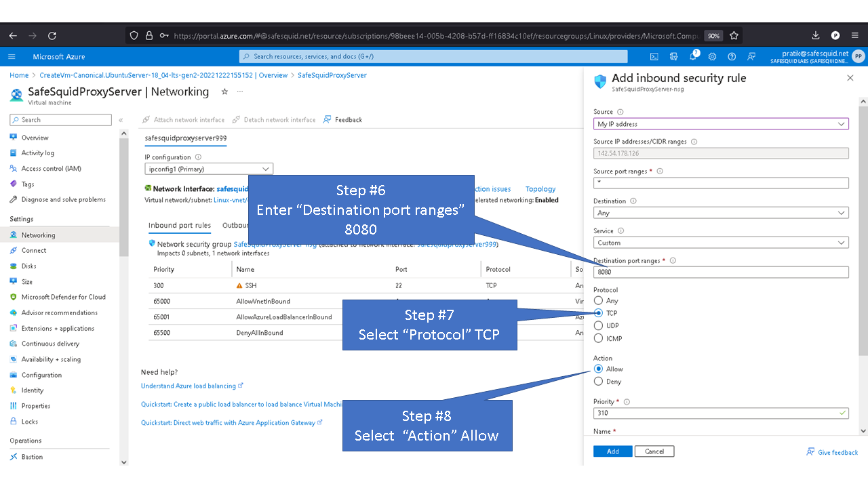868x488 pixels.
Task: Open Understand Azure load balancing link
Action: coord(192,386)
